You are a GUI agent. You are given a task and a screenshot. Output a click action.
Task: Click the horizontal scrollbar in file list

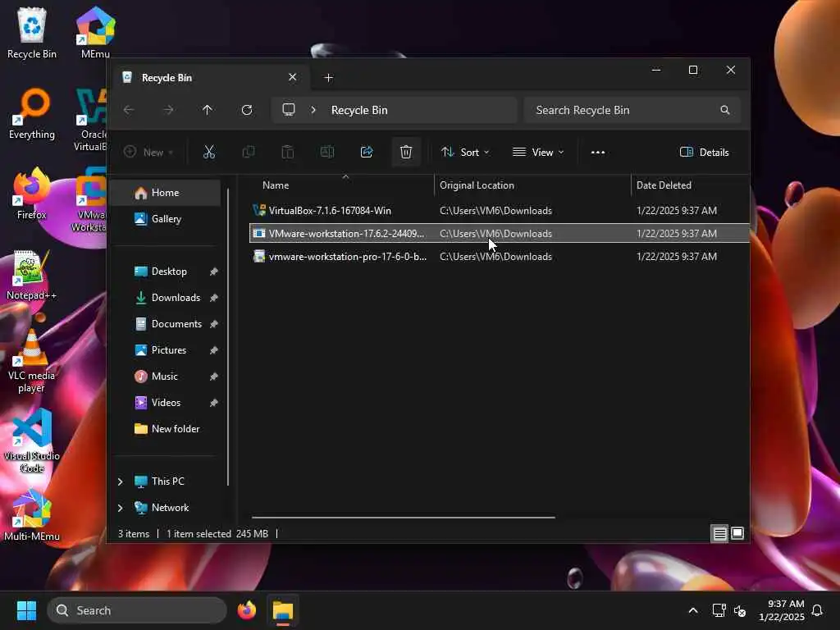click(404, 518)
